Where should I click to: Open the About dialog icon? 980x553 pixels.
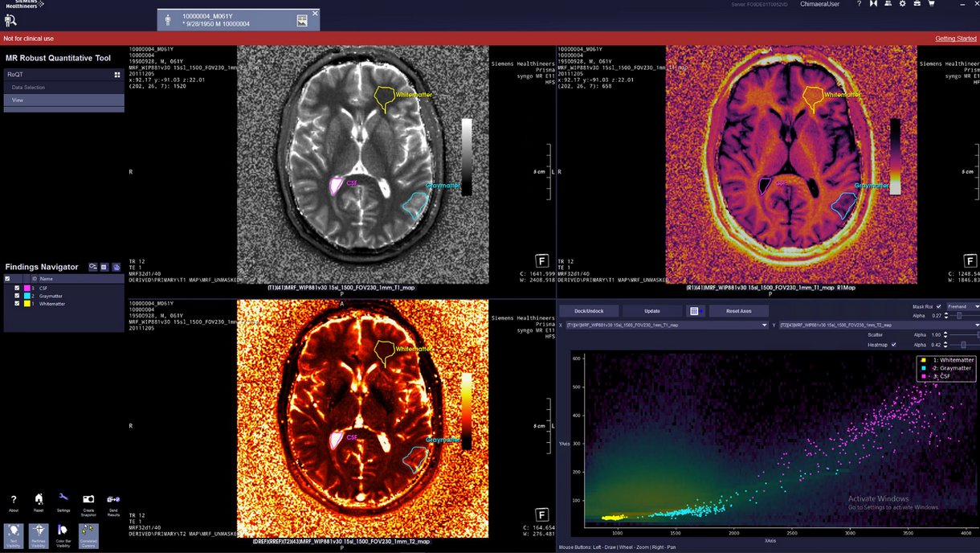point(14,500)
